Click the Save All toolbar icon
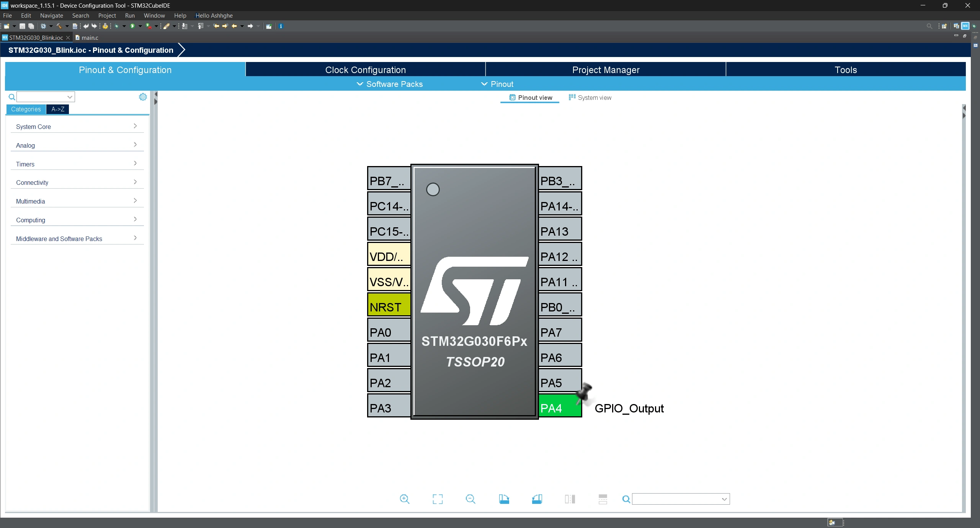Image resolution: width=980 pixels, height=528 pixels. 31,26
